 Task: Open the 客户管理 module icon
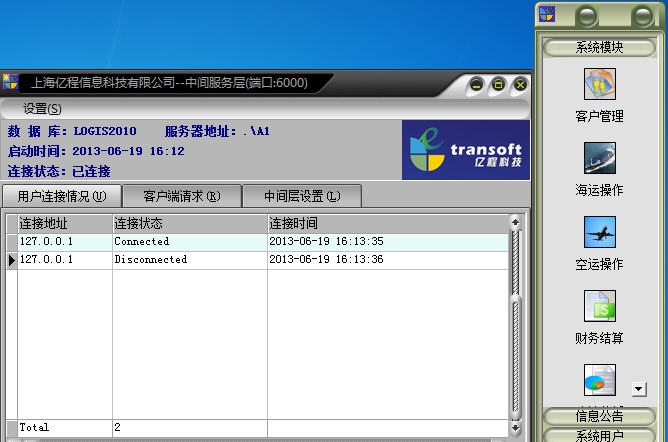coord(599,84)
